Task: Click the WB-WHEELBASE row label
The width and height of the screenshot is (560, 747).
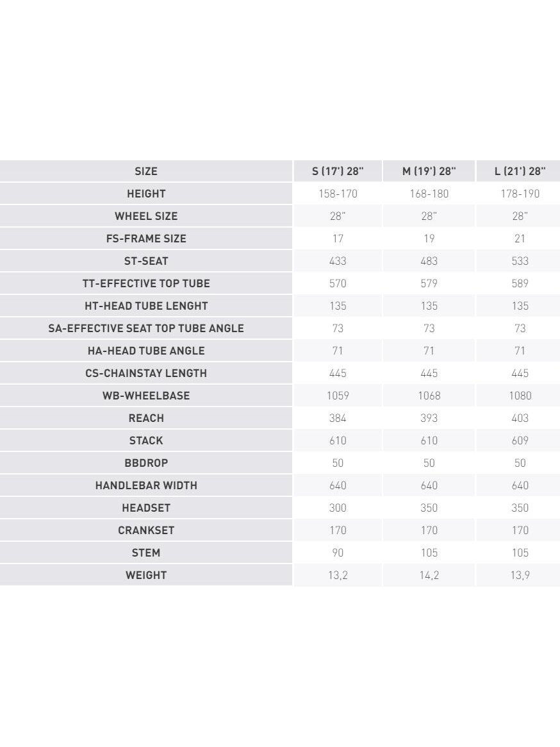Action: tap(145, 396)
